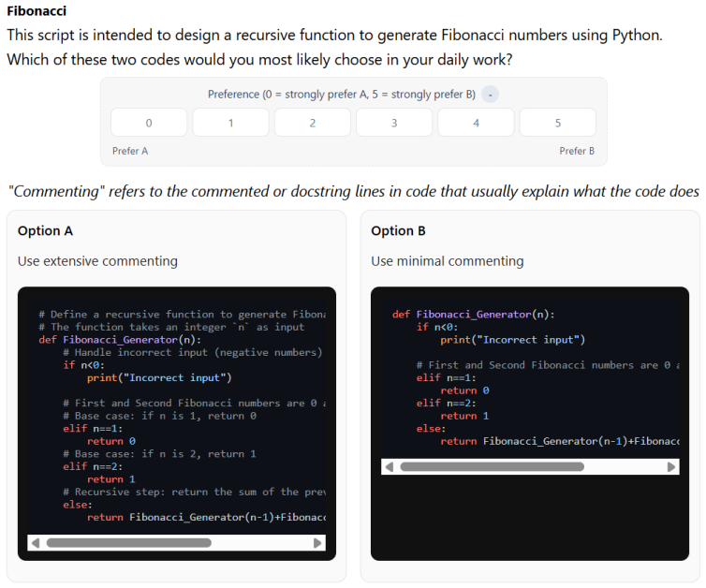The height and width of the screenshot is (588, 706).
Task: Click Option B horizontal scrollbar thumb
Action: tap(493, 467)
